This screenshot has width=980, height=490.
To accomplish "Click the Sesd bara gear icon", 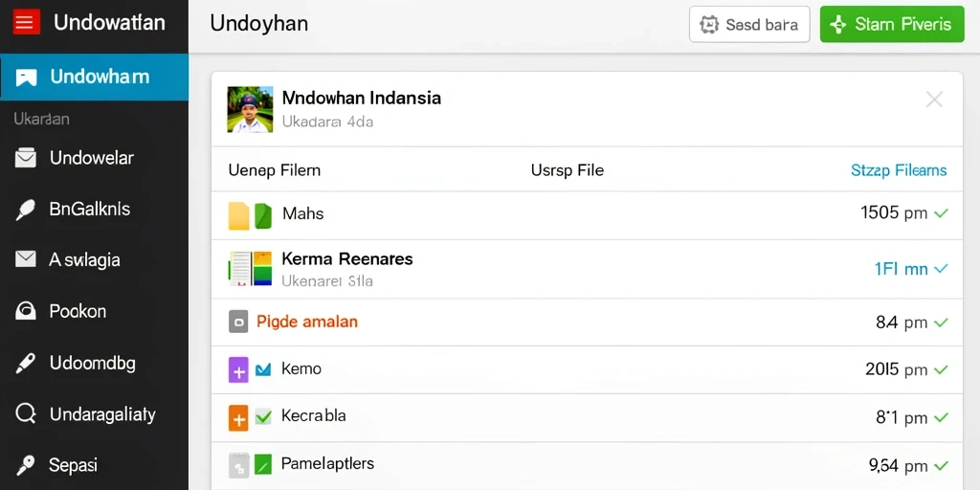I will click(x=709, y=25).
